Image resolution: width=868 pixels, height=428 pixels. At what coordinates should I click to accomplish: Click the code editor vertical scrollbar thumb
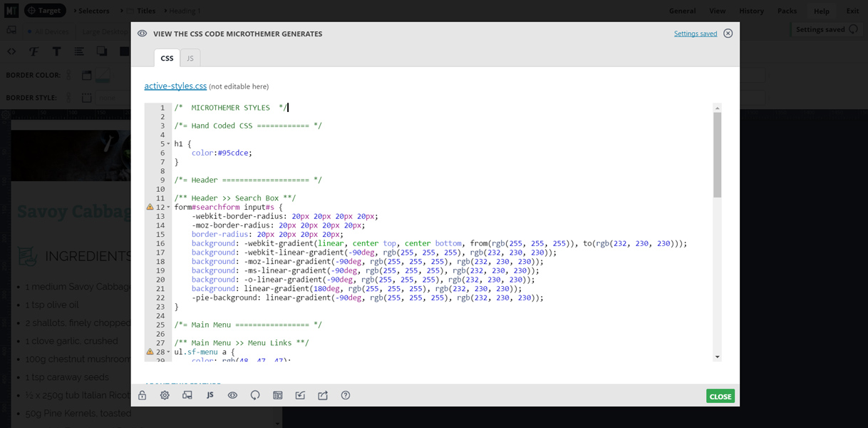click(717, 153)
